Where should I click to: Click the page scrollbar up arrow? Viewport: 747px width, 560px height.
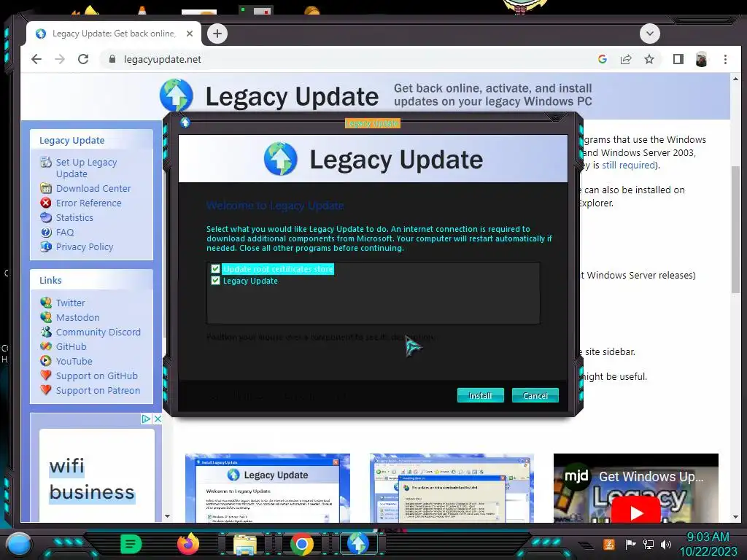coord(735,79)
